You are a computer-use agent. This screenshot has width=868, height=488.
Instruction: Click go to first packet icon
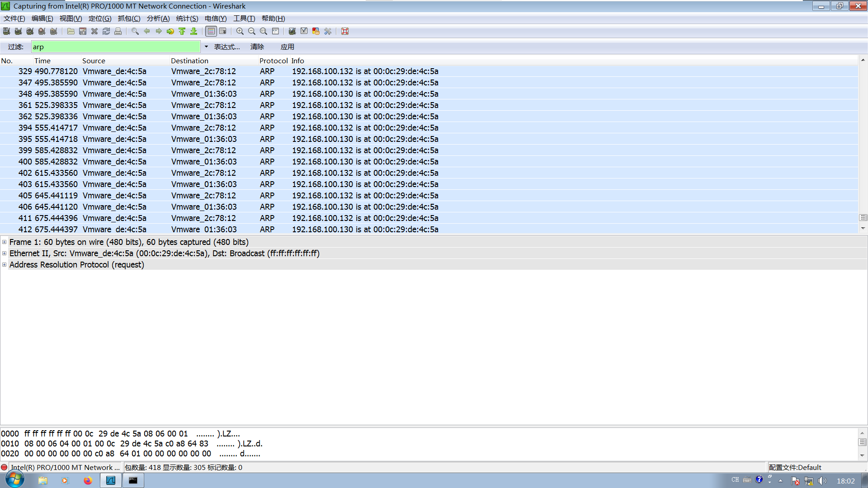point(182,31)
